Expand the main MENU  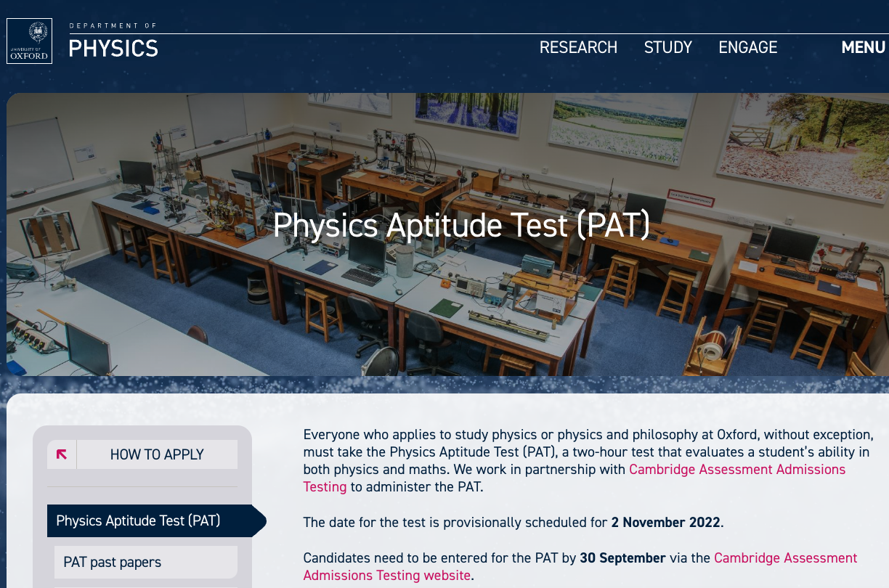coord(863,47)
